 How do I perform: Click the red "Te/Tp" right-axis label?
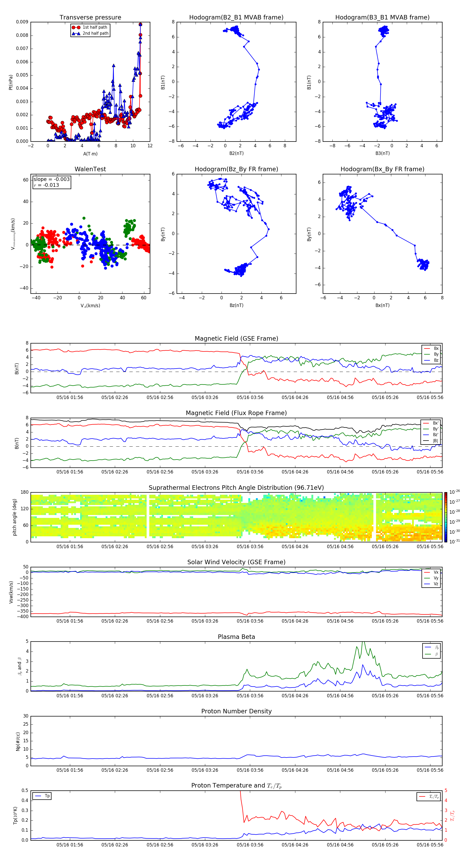(453, 815)
